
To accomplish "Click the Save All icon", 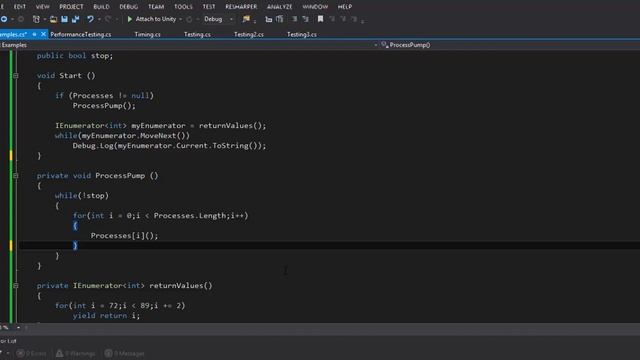I will pos(76,19).
